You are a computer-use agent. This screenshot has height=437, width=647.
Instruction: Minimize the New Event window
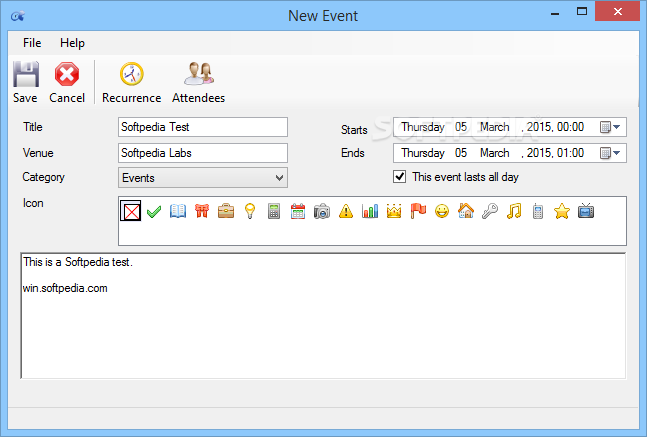tap(555, 12)
